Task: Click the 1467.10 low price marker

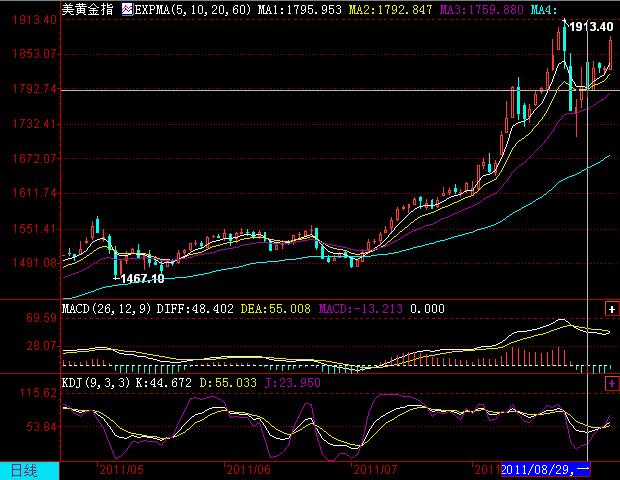Action: click(142, 279)
